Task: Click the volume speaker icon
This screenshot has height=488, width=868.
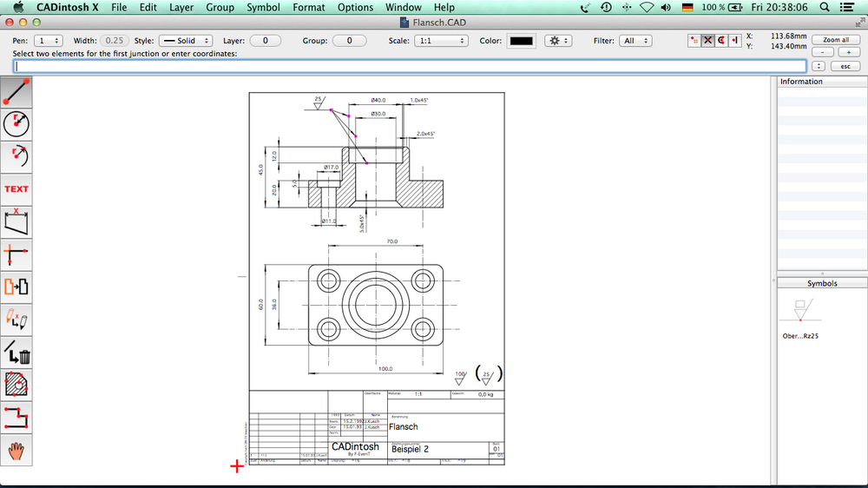Action: coord(666,7)
